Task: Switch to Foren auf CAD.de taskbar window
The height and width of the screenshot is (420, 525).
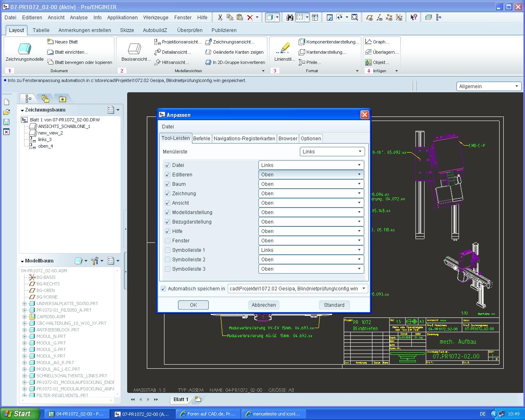Action: coord(208,414)
